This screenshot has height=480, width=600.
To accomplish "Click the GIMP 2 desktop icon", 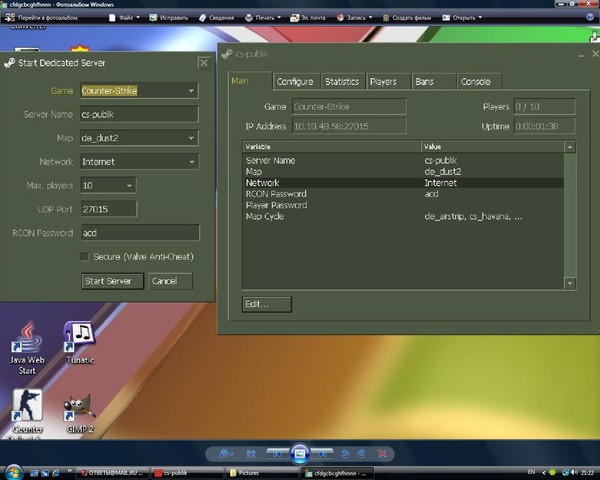I will (80, 413).
